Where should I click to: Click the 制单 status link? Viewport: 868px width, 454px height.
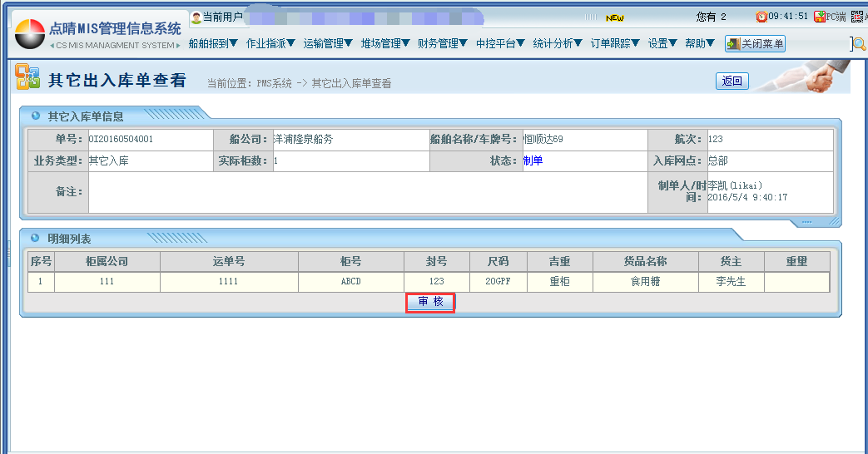click(x=533, y=161)
